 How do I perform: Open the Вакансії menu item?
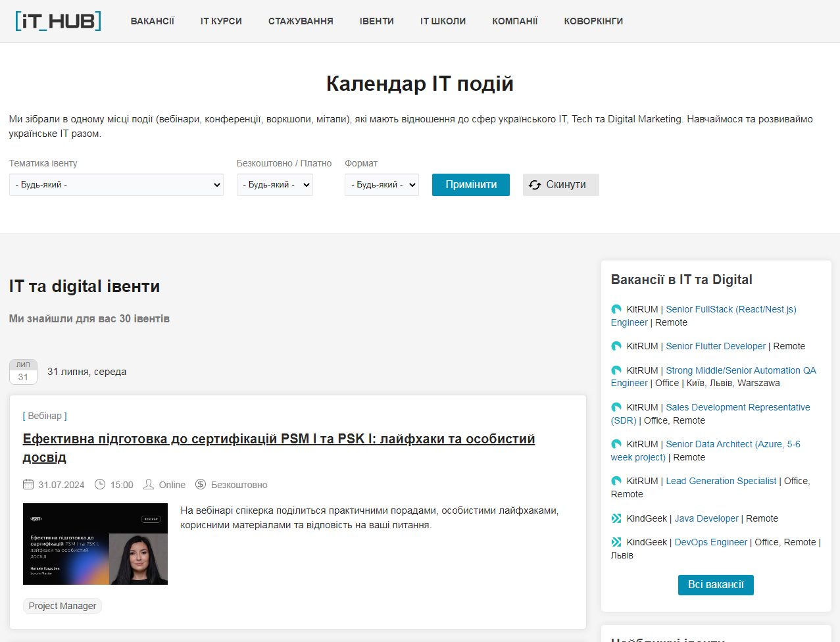pos(153,21)
